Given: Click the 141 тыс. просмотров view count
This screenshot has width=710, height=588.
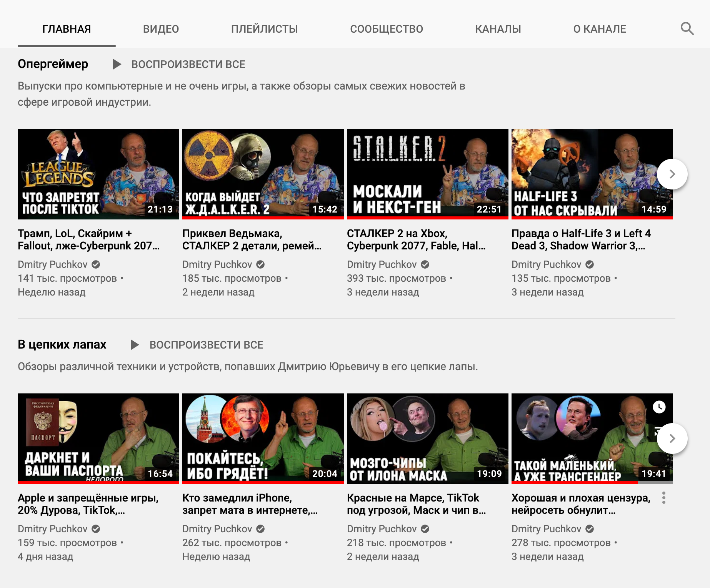Looking at the screenshot, I should 67,278.
